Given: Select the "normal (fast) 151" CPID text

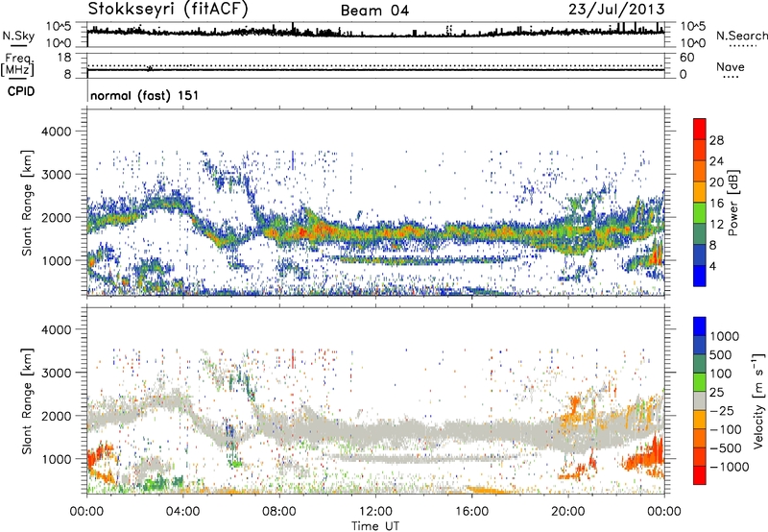Looking at the screenshot, I should (x=145, y=95).
